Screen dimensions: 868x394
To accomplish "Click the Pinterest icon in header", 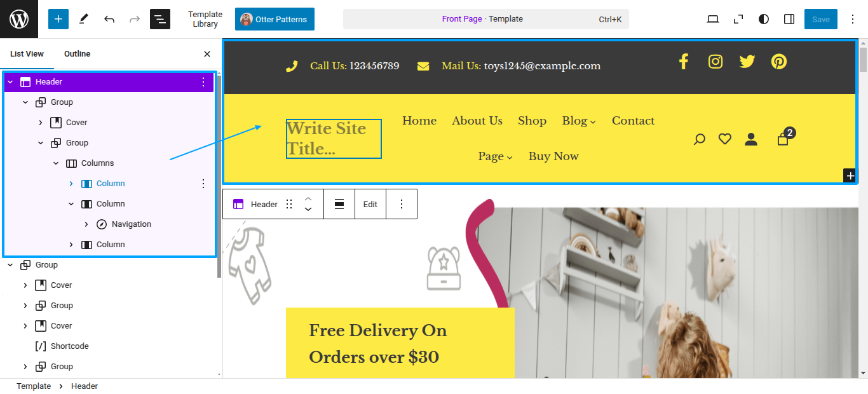I will pyautogui.click(x=779, y=62).
